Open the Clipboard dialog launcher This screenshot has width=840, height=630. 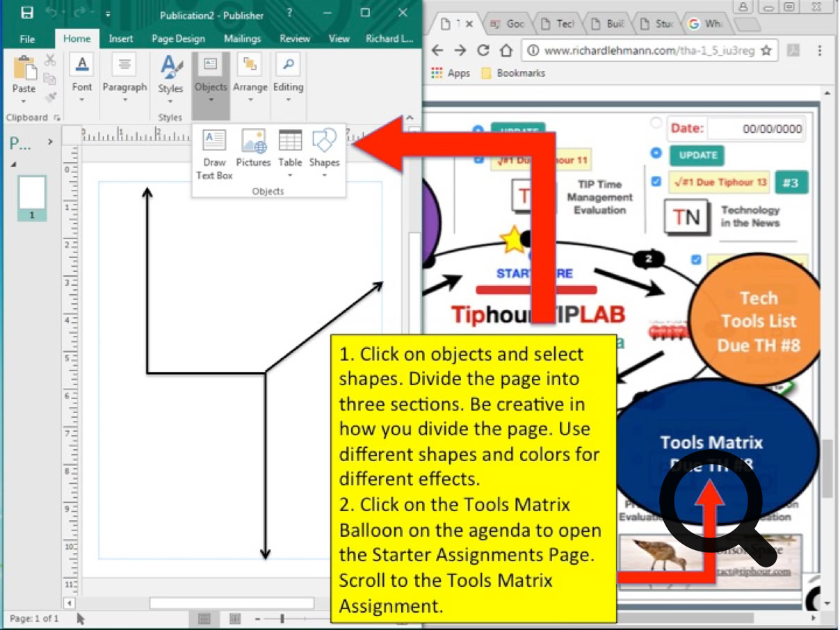coord(56,118)
